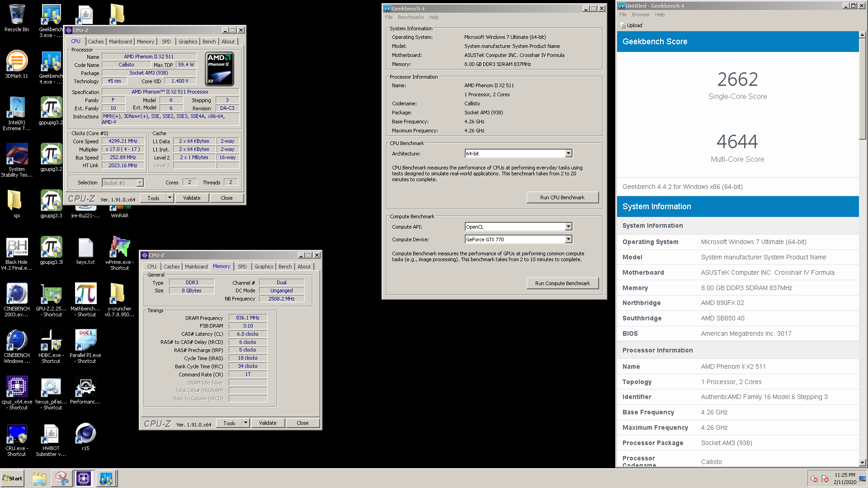Open CINEBENCH 2003 desktop icon
868x488 pixels.
click(x=17, y=300)
